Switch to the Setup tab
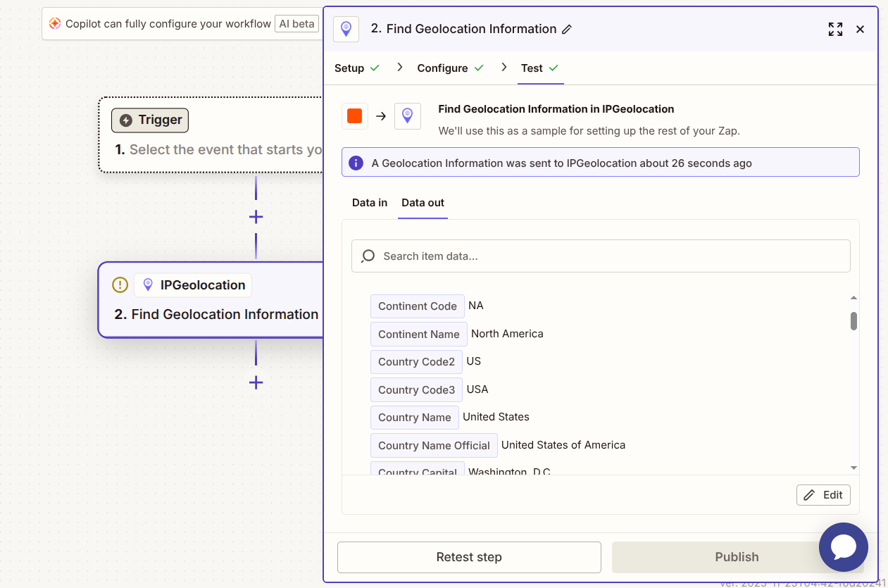The height and width of the screenshot is (588, 888). 349,68
